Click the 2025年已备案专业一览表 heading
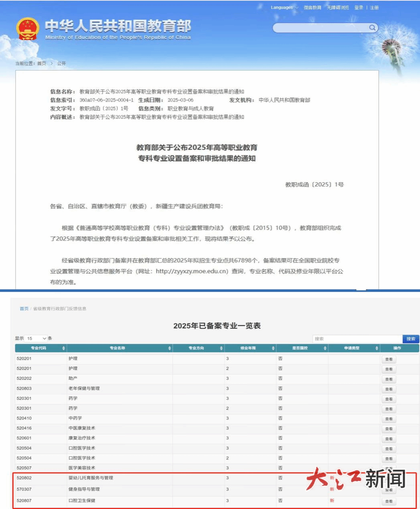The image size is (420, 509). (x=217, y=326)
